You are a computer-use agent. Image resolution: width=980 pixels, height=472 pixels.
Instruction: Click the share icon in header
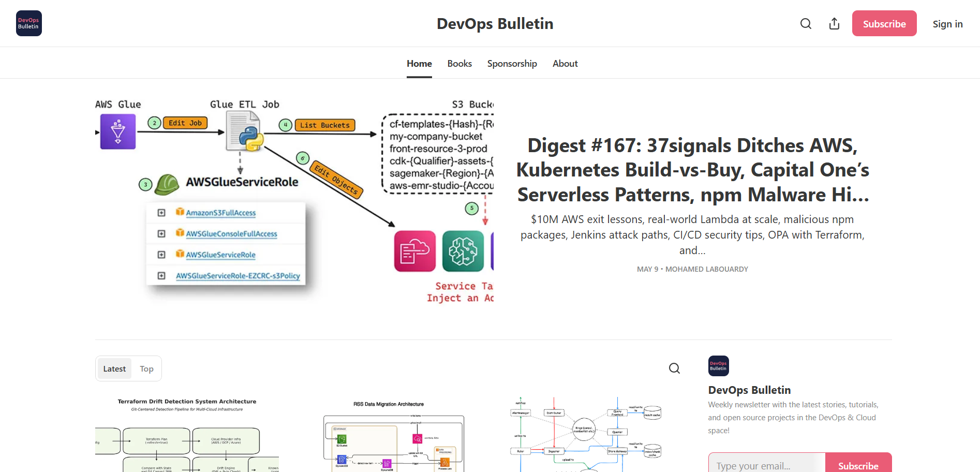[834, 24]
